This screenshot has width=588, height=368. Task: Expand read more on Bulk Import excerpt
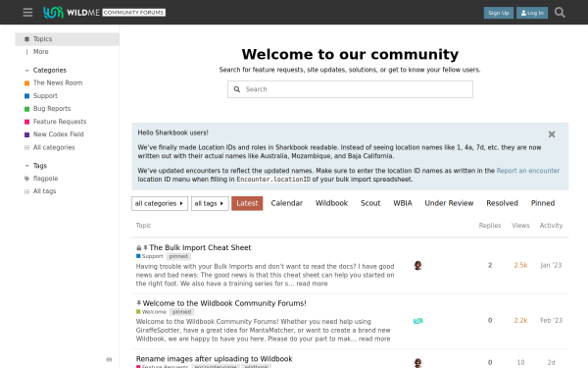click(x=312, y=284)
